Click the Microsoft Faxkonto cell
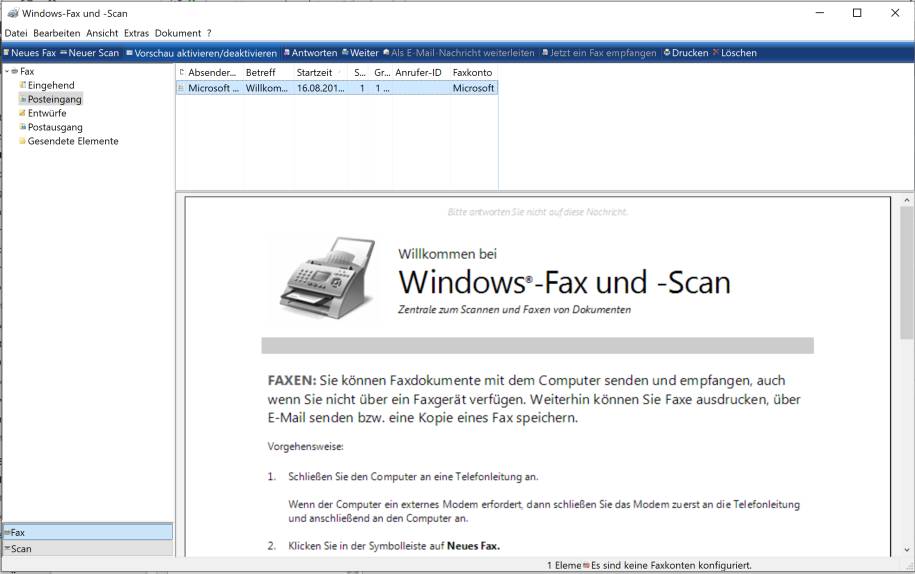 click(x=473, y=88)
